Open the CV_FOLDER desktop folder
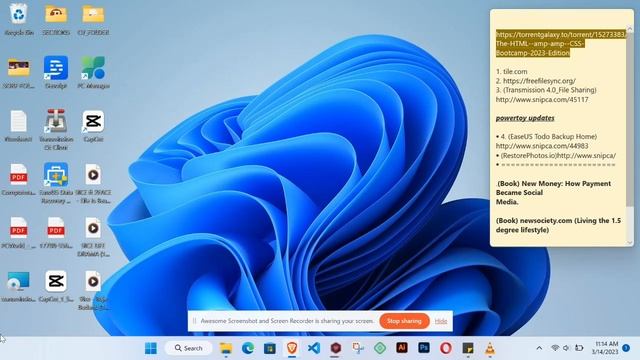Screen dimensions: 640x360 [93, 19]
